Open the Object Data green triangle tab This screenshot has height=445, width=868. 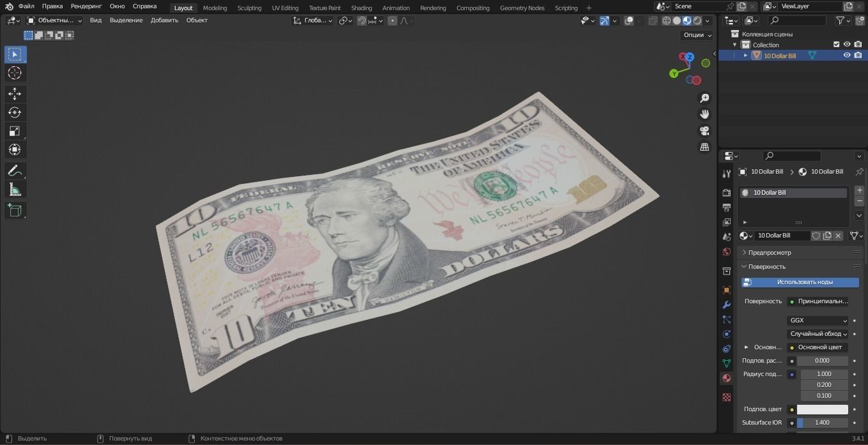pos(726,363)
